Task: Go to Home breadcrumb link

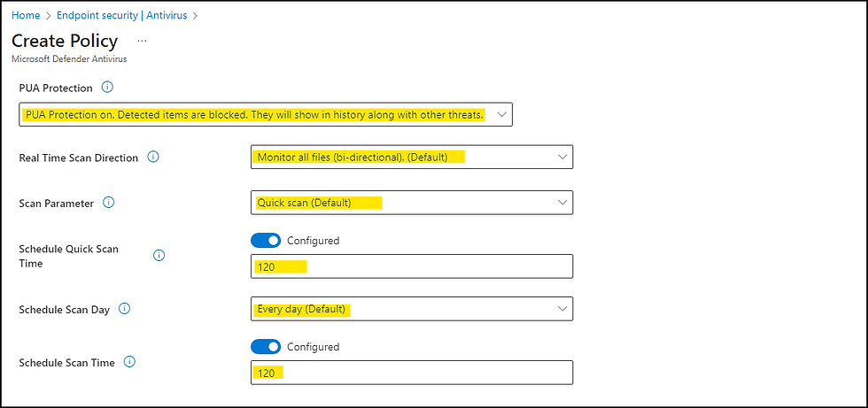Action: 26,15
